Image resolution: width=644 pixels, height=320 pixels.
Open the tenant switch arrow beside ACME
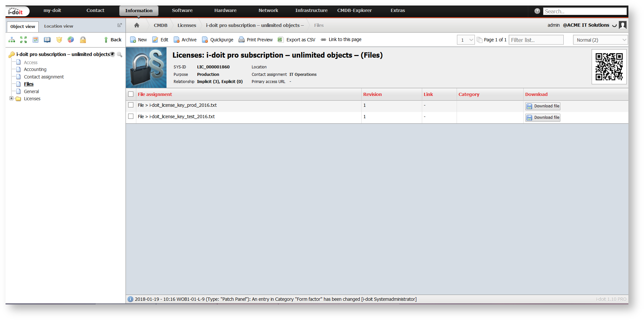coord(614,25)
